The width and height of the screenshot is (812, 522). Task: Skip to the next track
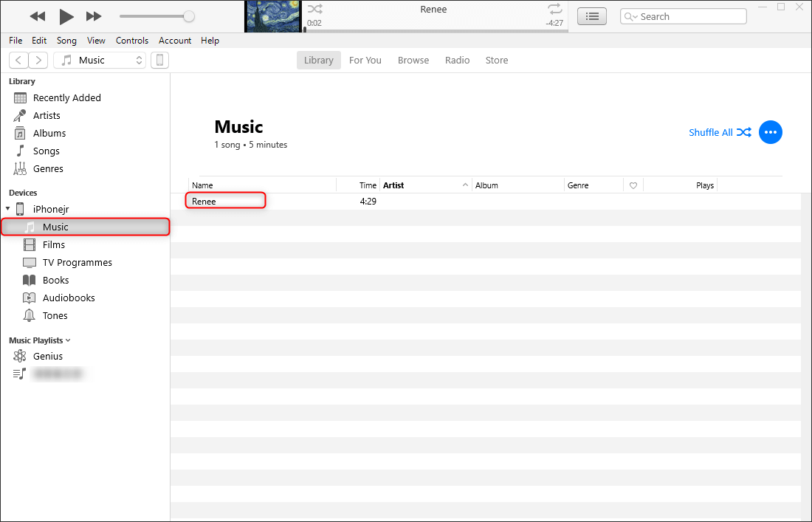point(94,16)
